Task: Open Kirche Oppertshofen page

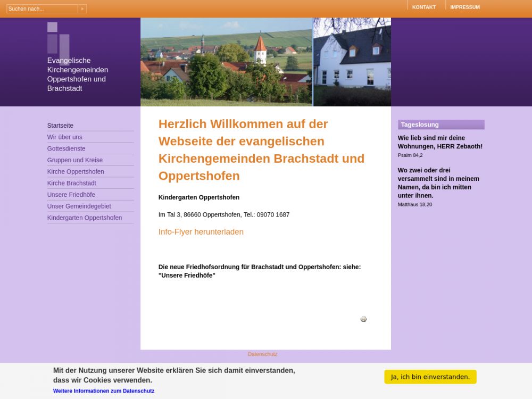Action: [x=76, y=172]
